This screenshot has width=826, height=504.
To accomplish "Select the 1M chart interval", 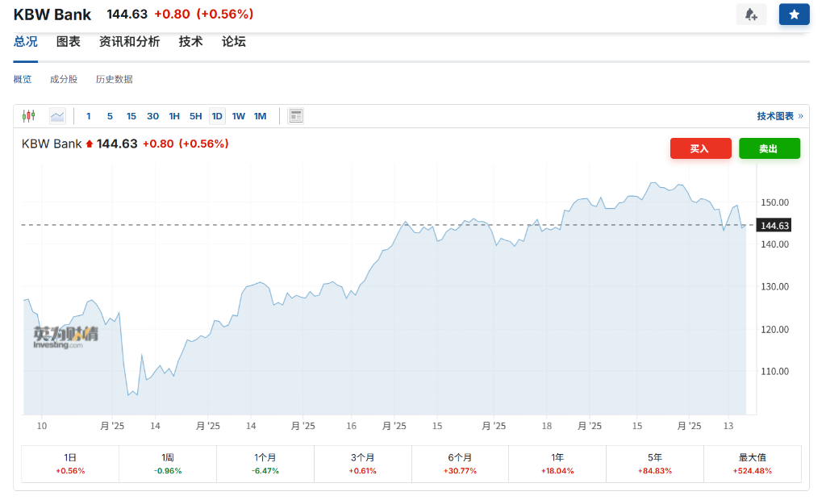I will pos(260,116).
